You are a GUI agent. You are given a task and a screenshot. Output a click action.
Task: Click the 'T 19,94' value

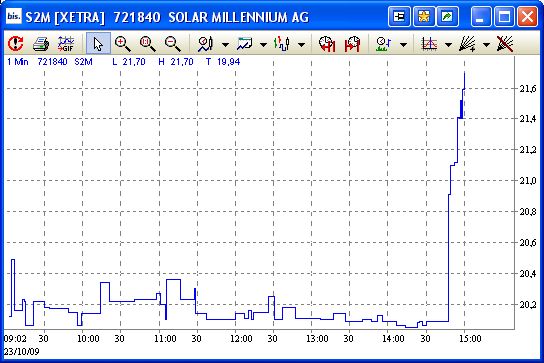[223, 62]
